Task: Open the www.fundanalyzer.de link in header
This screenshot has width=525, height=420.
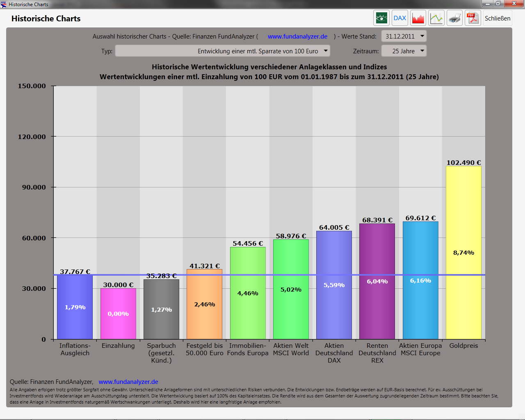Action: (297, 37)
